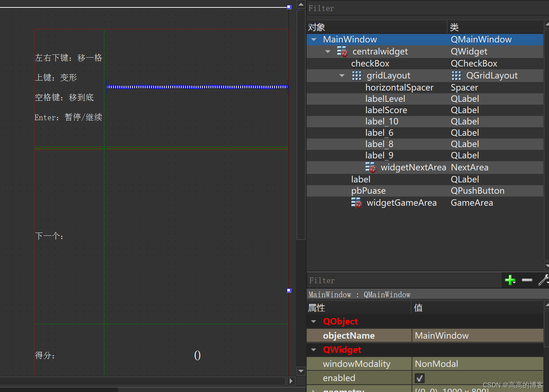549x392 pixels.
Task: Select label_6 in the object tree
Action: point(379,133)
